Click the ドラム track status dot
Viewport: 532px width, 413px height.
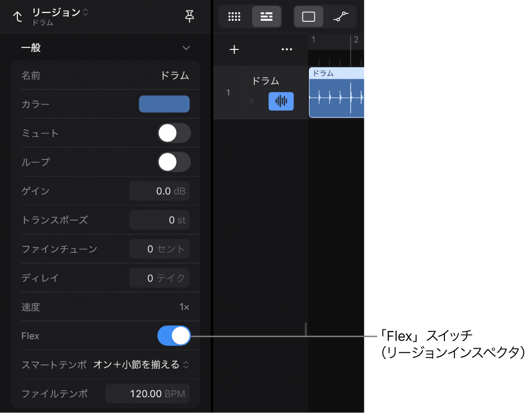(251, 101)
